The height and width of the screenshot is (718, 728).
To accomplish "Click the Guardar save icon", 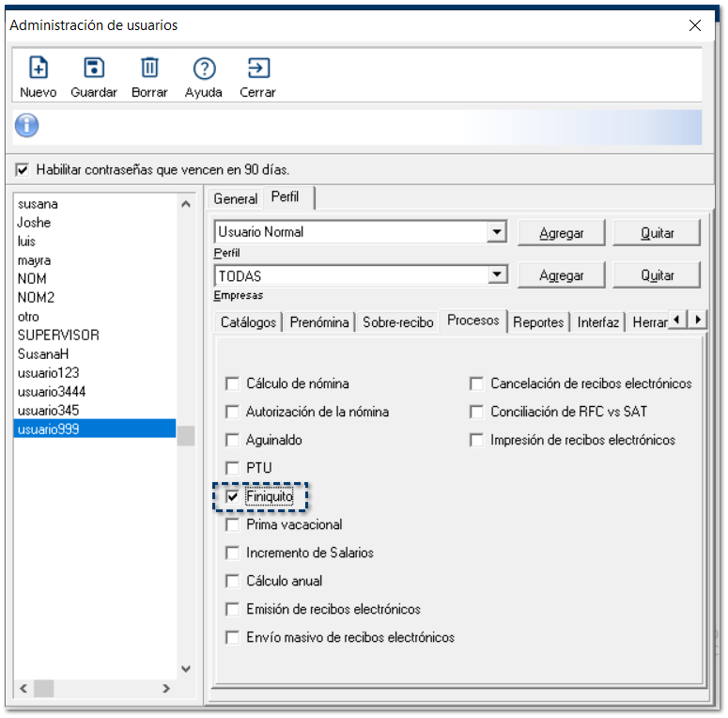I will point(94,68).
